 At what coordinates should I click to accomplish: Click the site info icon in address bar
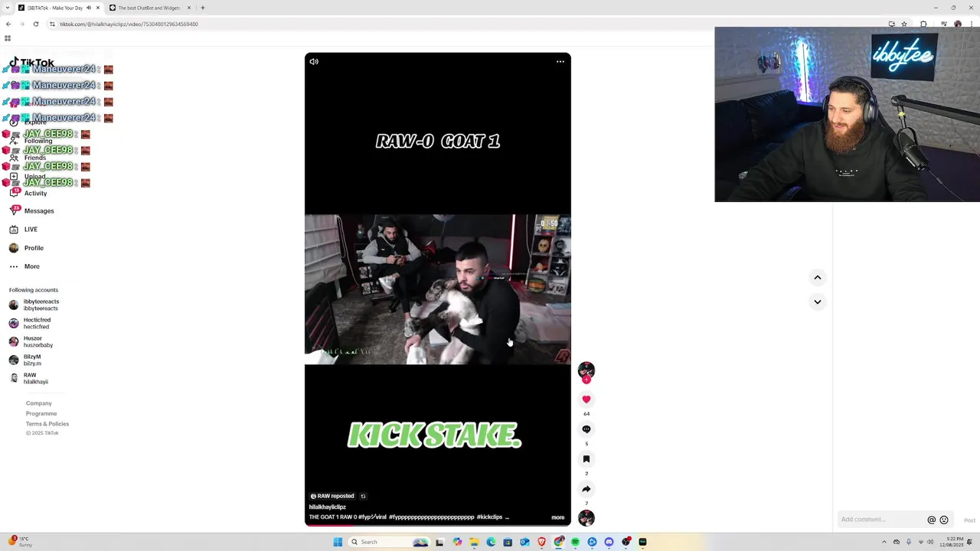(52, 24)
